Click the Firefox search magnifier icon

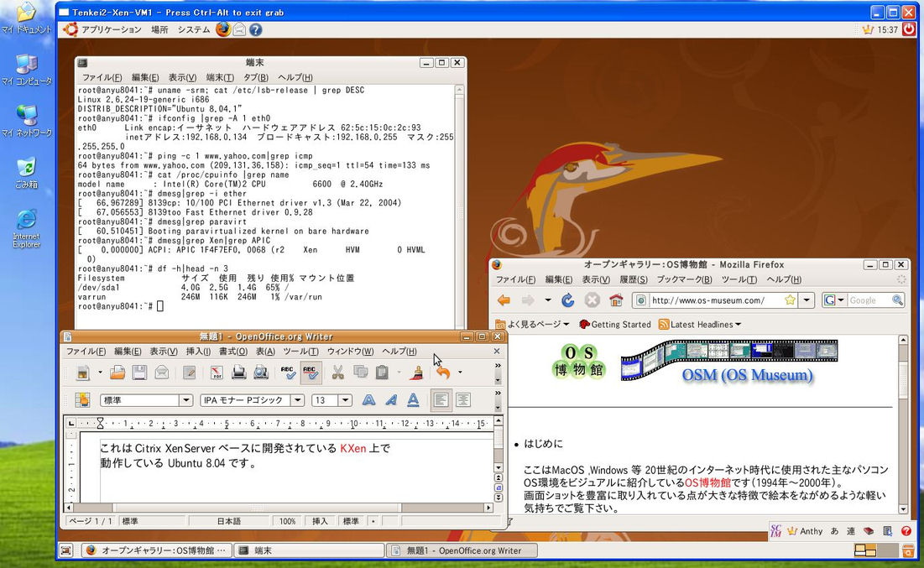click(897, 300)
